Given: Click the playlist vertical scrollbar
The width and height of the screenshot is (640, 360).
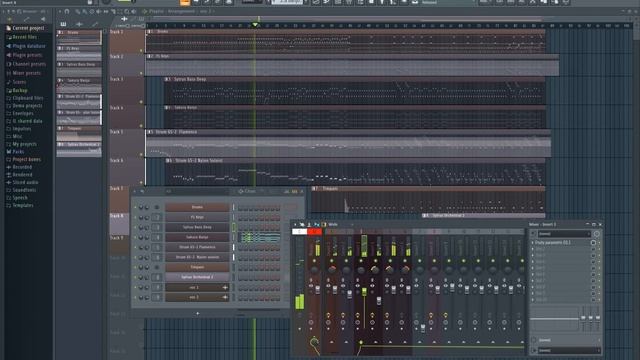Looking at the screenshot, I should pyautogui.click(x=636, y=29).
